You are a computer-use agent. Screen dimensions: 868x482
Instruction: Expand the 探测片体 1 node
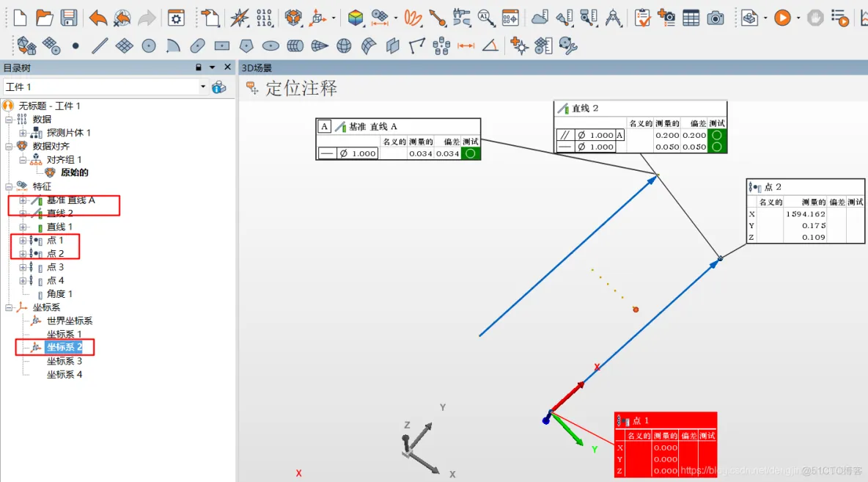23,133
